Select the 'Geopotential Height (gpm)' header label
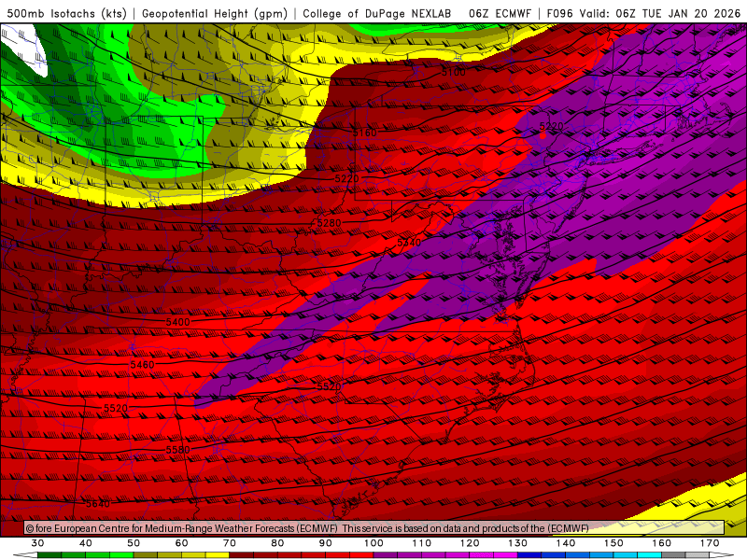 pos(215,13)
